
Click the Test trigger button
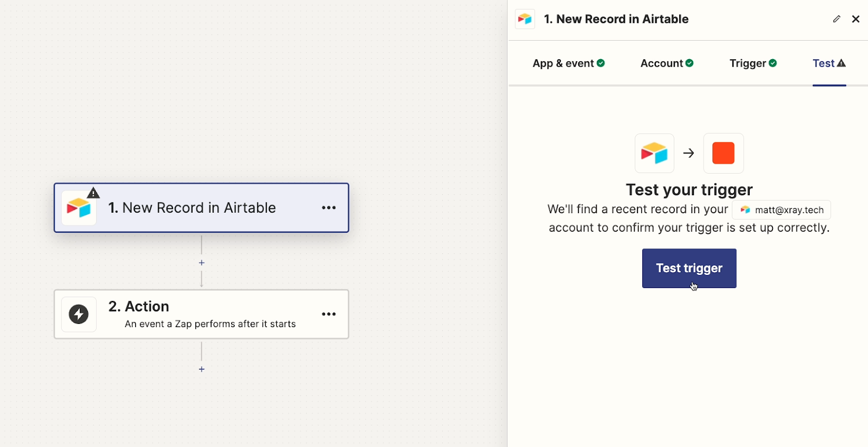(x=689, y=268)
